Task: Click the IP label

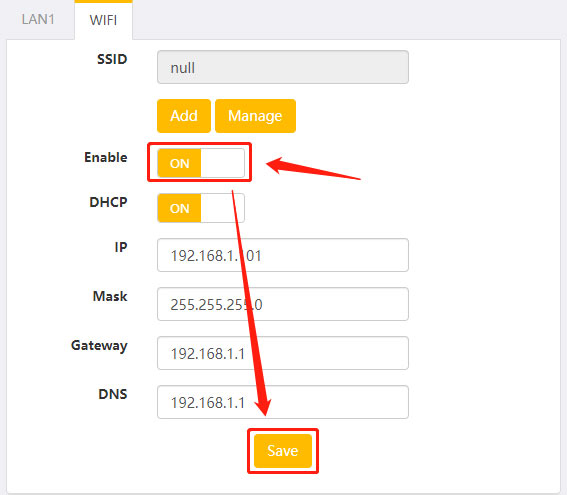Action: pyautogui.click(x=121, y=247)
